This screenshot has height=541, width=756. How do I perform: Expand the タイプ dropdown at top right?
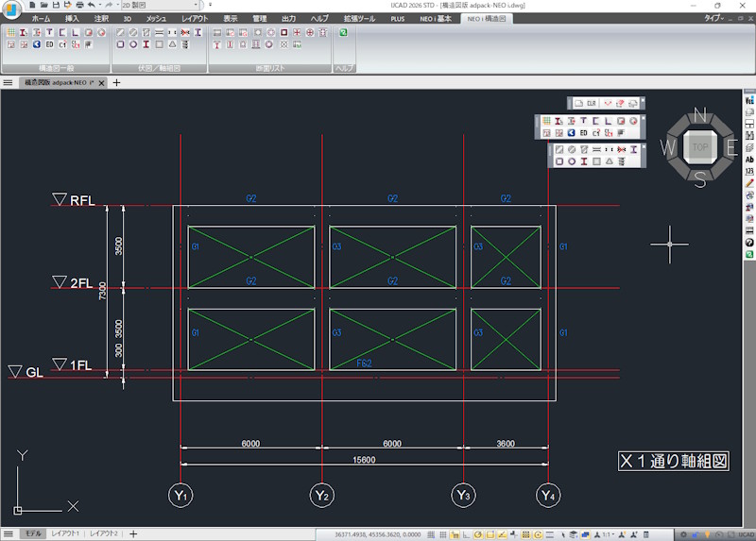tap(714, 18)
